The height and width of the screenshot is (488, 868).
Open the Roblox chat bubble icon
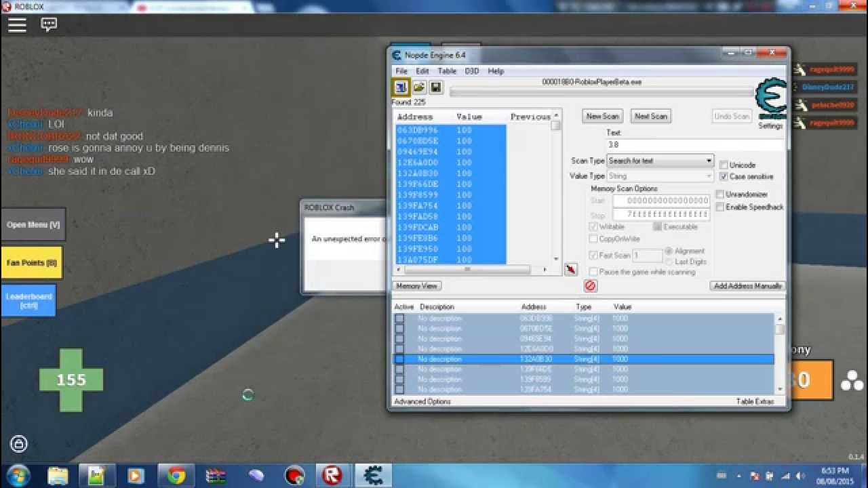pyautogui.click(x=49, y=25)
